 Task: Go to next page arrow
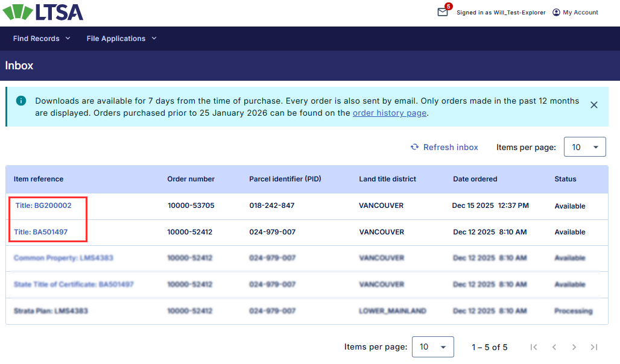click(x=574, y=347)
